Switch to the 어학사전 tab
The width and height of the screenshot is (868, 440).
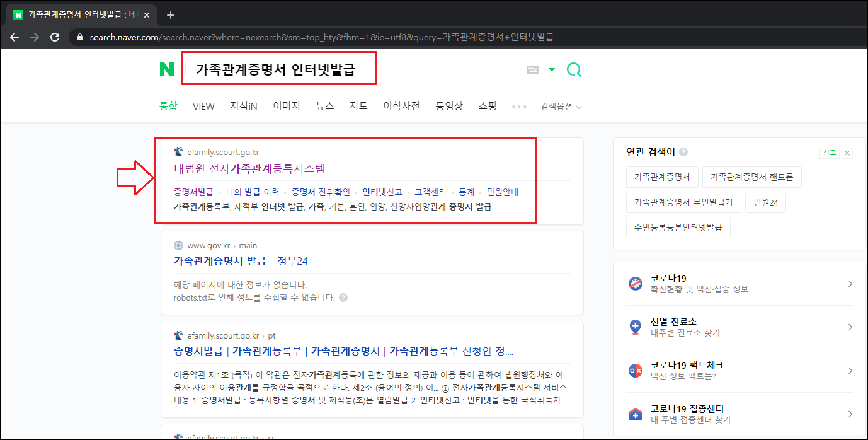click(401, 107)
